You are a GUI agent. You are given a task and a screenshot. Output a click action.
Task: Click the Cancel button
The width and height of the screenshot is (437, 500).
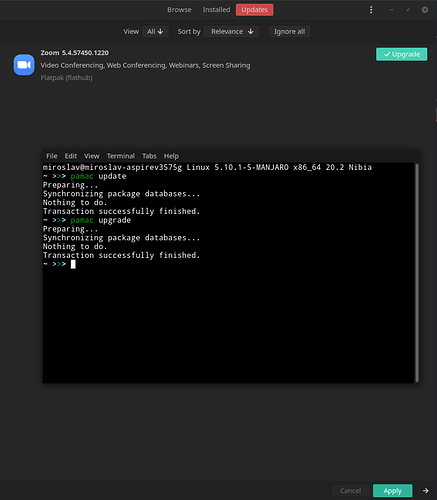pyautogui.click(x=350, y=491)
